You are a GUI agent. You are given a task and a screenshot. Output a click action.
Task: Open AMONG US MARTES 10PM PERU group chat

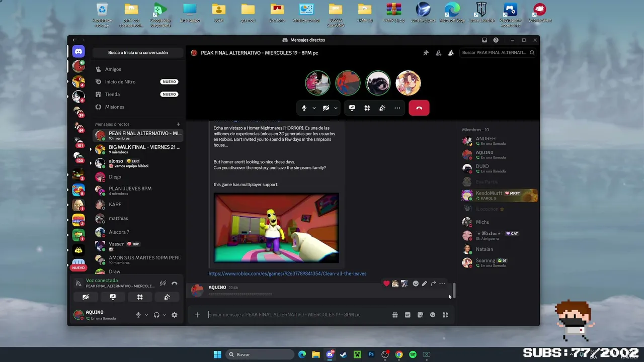coord(137,260)
